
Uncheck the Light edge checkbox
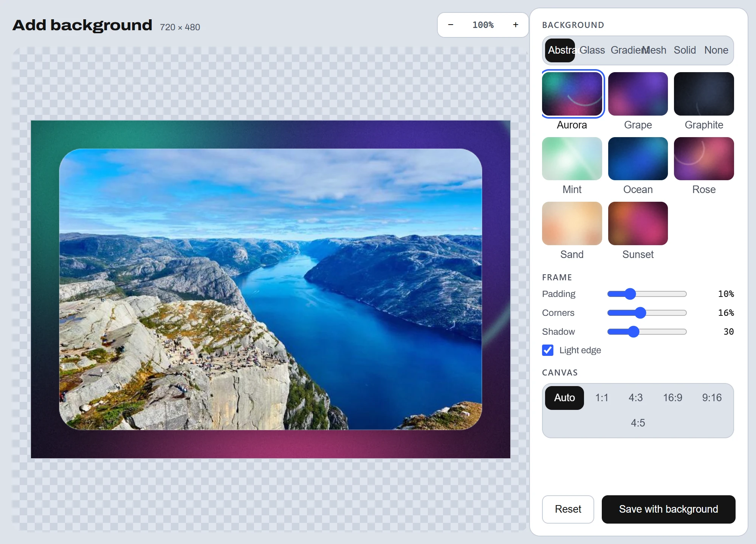[x=548, y=350]
